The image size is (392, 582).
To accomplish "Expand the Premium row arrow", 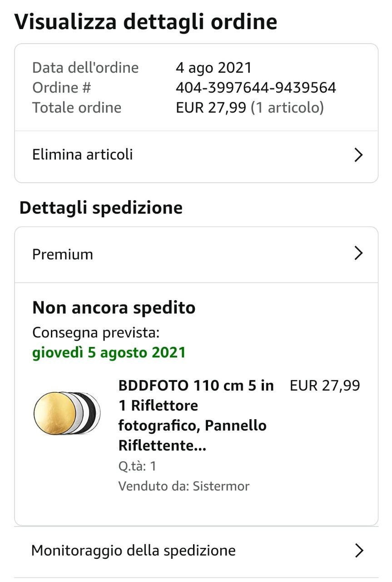I will click(358, 253).
